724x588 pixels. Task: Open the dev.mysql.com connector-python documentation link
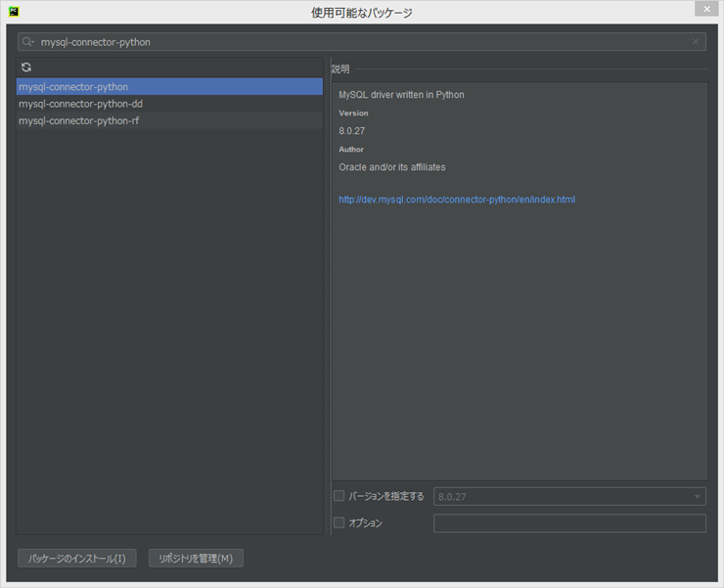pyautogui.click(x=457, y=200)
